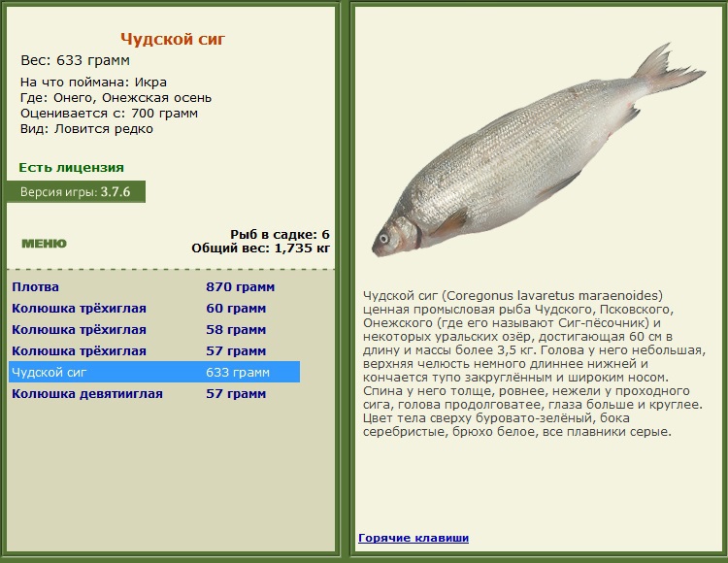Click the Вес: 633 грамм text
This screenshot has width=728, height=563.
[x=75, y=60]
